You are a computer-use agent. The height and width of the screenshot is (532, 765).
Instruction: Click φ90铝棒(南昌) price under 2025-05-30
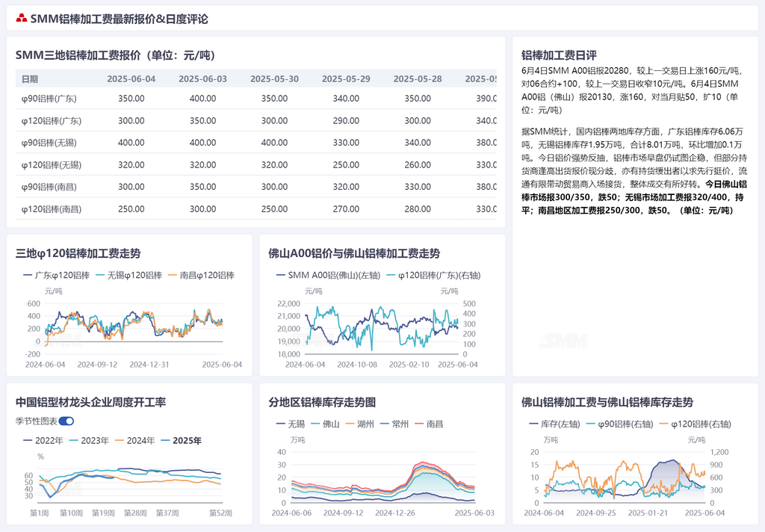pos(275,187)
